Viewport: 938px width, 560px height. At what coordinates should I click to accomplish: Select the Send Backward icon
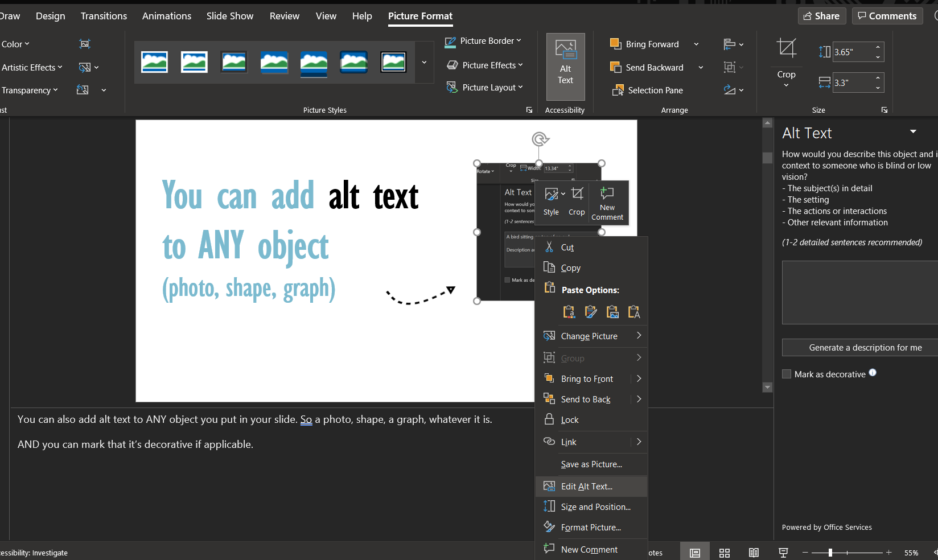tap(615, 67)
